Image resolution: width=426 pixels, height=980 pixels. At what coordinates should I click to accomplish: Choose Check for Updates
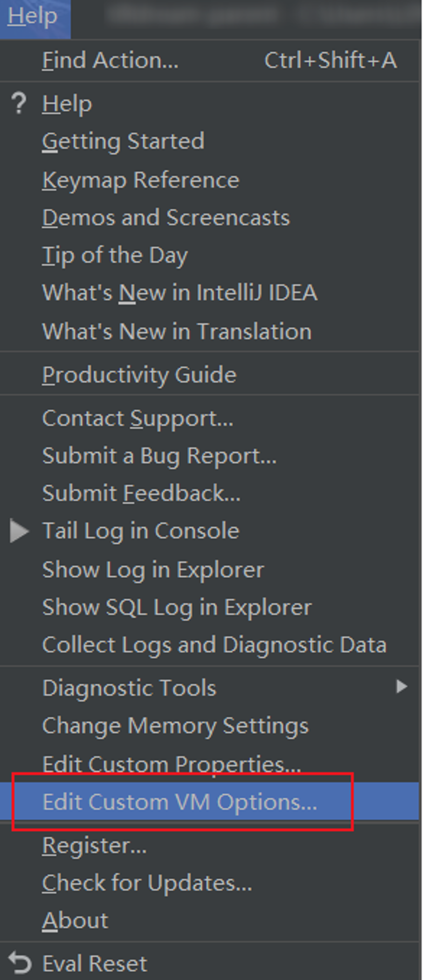(210, 883)
